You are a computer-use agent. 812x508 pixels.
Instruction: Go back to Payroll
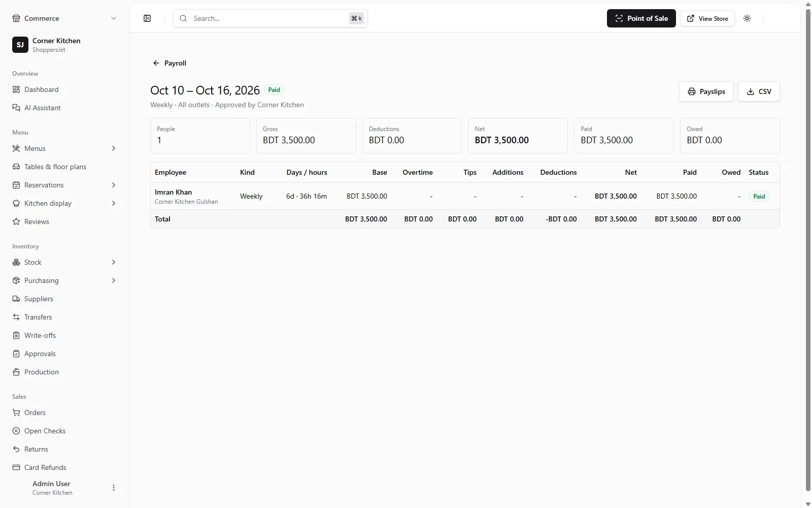pos(170,63)
